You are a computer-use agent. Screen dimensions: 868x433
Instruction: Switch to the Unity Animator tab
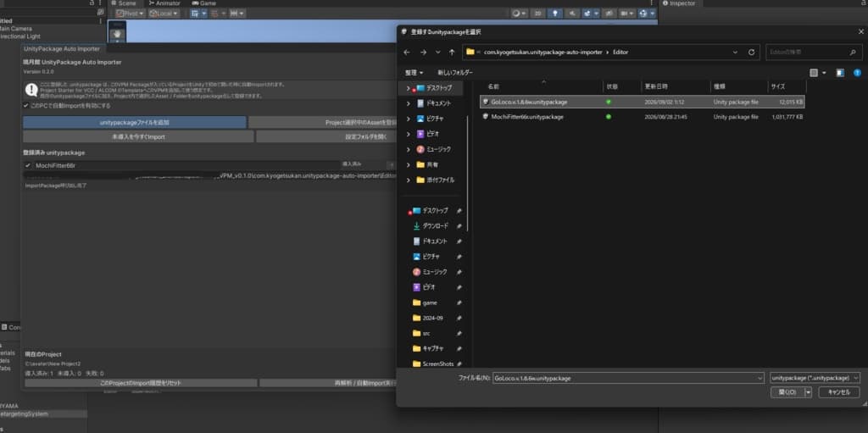click(164, 3)
